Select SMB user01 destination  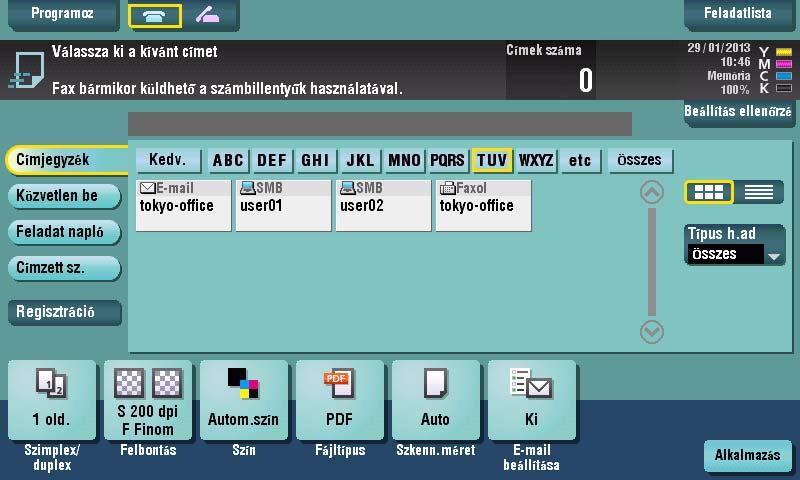[x=283, y=205]
